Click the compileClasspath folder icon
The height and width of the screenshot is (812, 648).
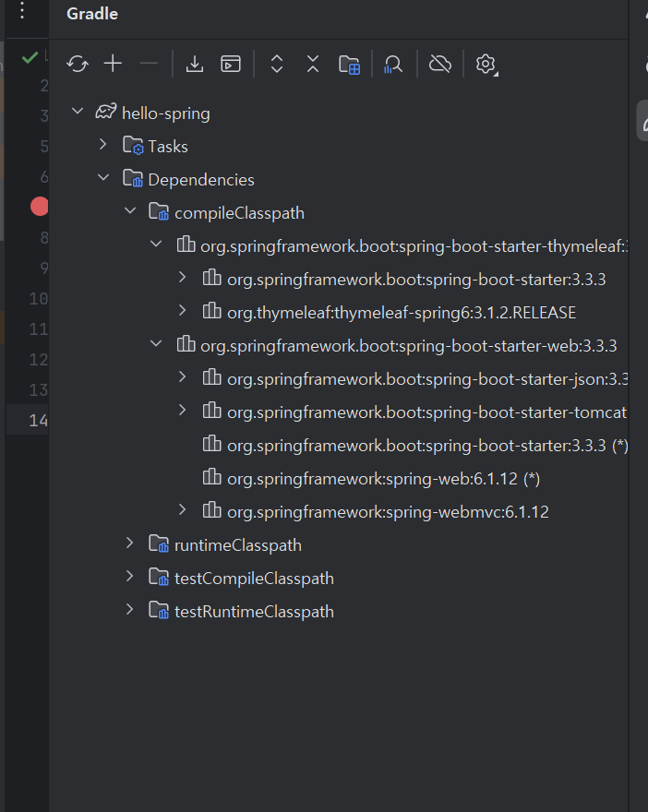159,212
